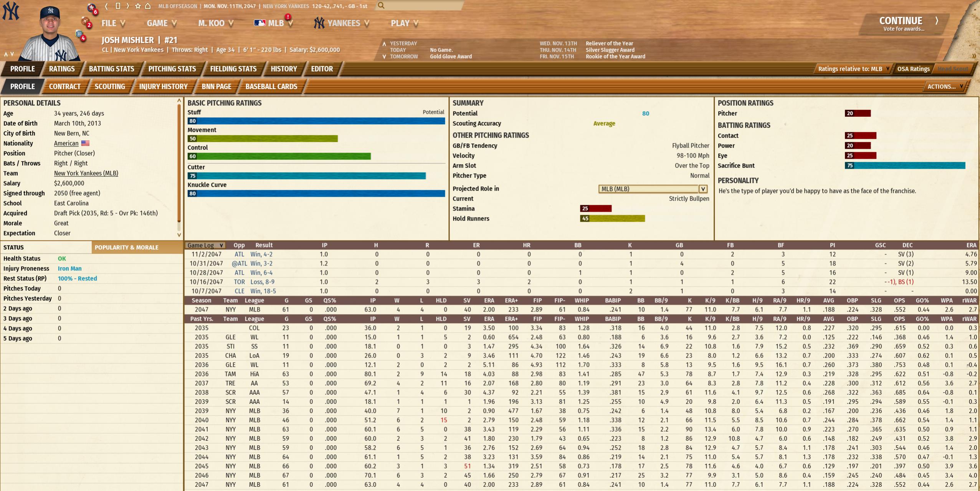Viewport: 980px width, 491px height.
Task: Go forward with the right arrow icon
Action: point(128,6)
